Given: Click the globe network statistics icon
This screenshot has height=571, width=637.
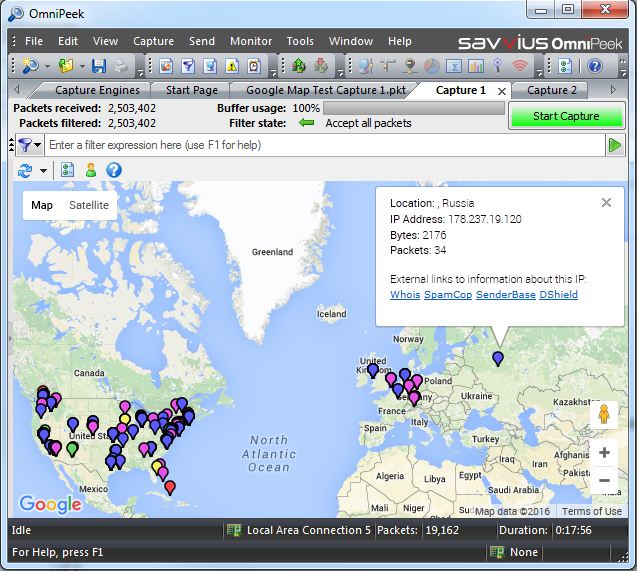Looking at the screenshot, I should [365, 66].
